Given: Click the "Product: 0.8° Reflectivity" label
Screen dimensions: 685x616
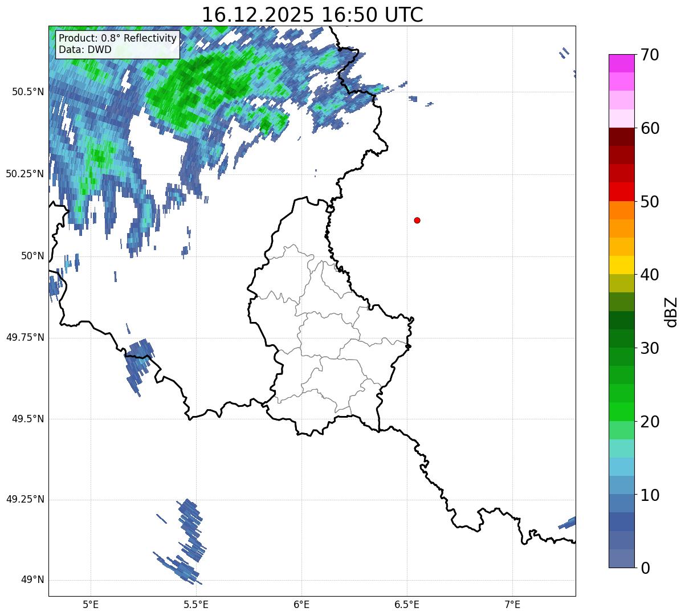Looking at the screenshot, I should tap(118, 39).
